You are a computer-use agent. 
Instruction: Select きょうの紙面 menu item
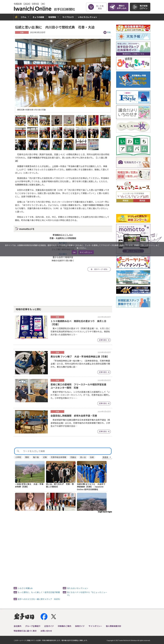click(38, 17)
